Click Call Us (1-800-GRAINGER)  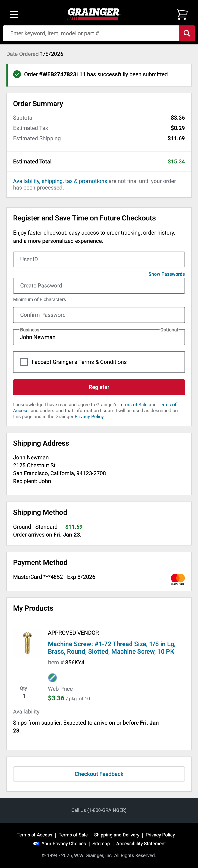tap(99, 810)
